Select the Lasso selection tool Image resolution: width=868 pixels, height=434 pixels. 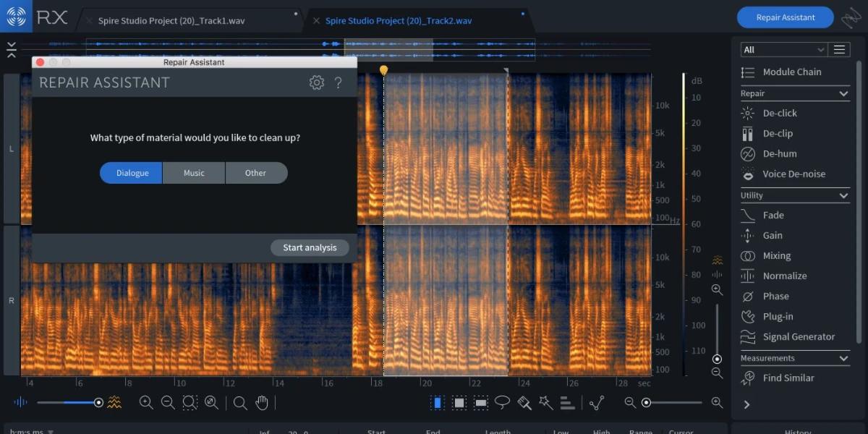[503, 403]
